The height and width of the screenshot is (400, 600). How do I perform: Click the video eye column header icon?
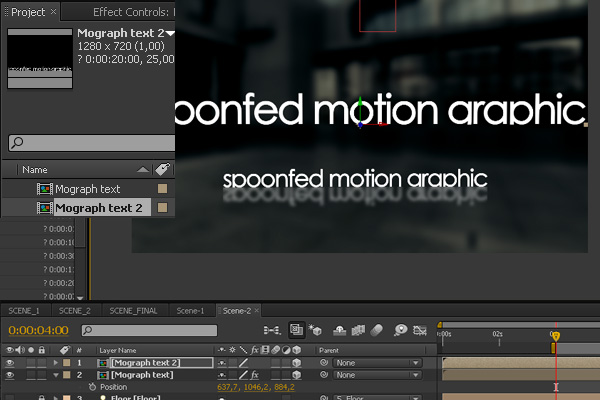tap(10, 350)
